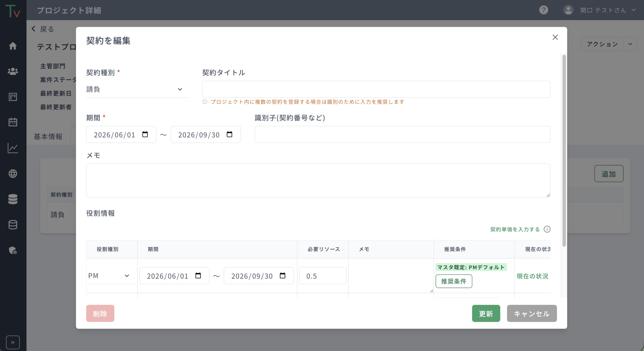
Task: Click the 識別子(契約番号など) input field
Action: tap(402, 135)
